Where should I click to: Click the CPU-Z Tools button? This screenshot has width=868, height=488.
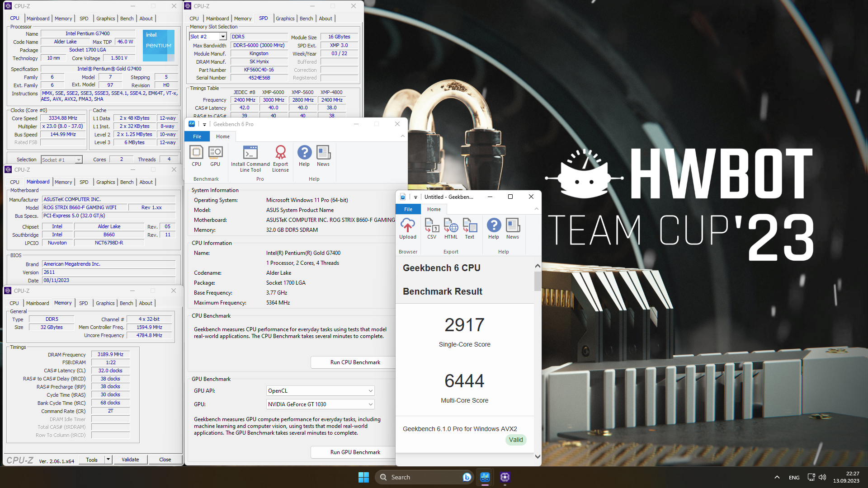[x=92, y=460]
